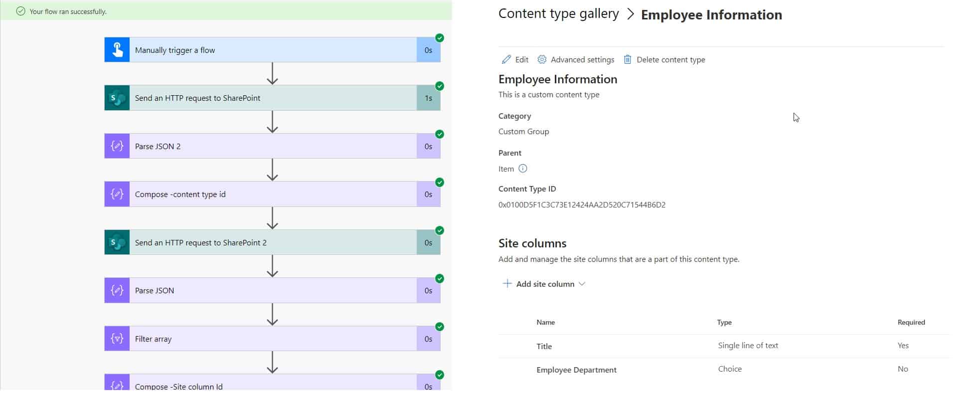Click SharePoint icon on HTTP request 2 step

click(117, 242)
